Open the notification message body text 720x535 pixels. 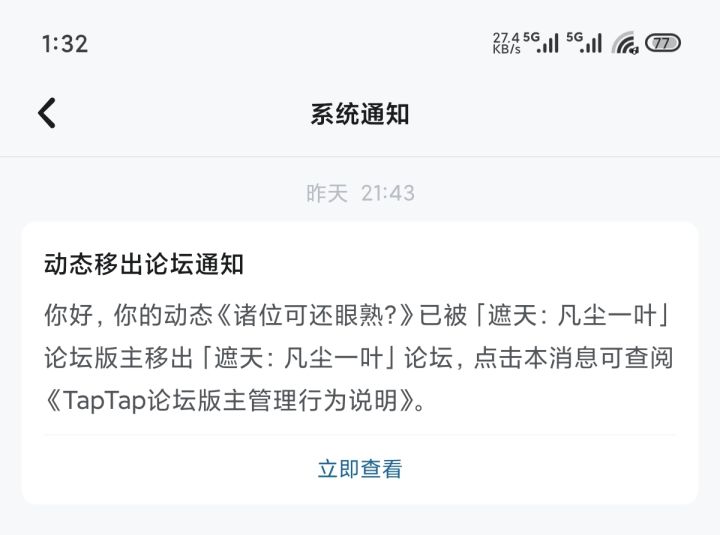[359, 357]
